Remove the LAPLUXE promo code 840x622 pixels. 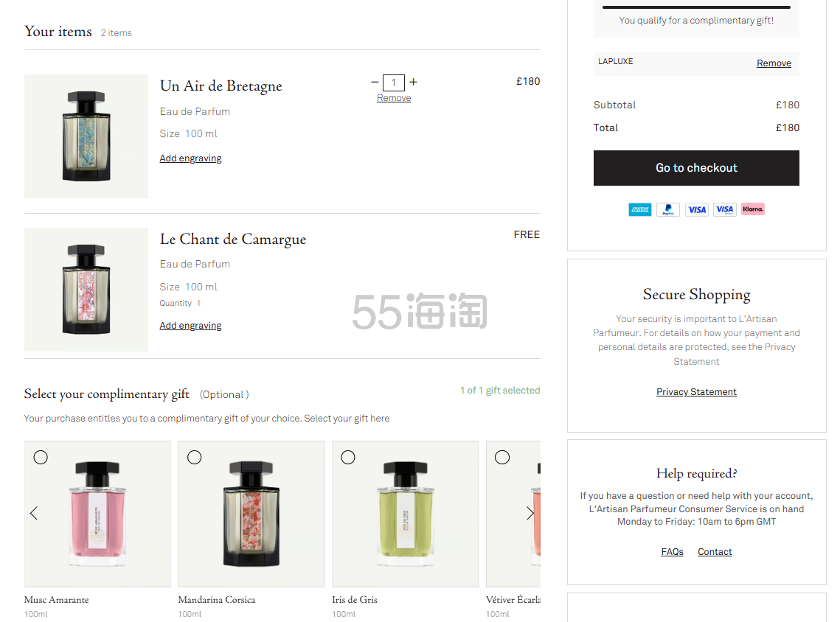(774, 63)
